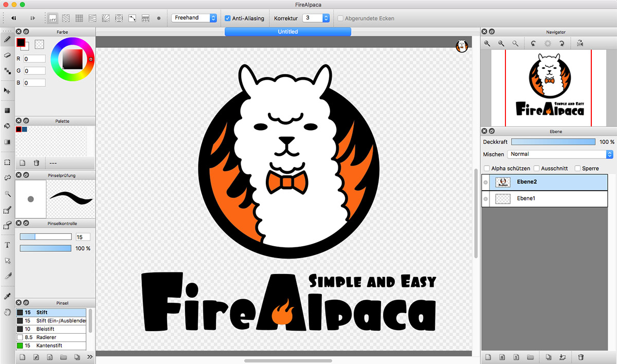Open the Freehand mode dropdown

pos(194,18)
